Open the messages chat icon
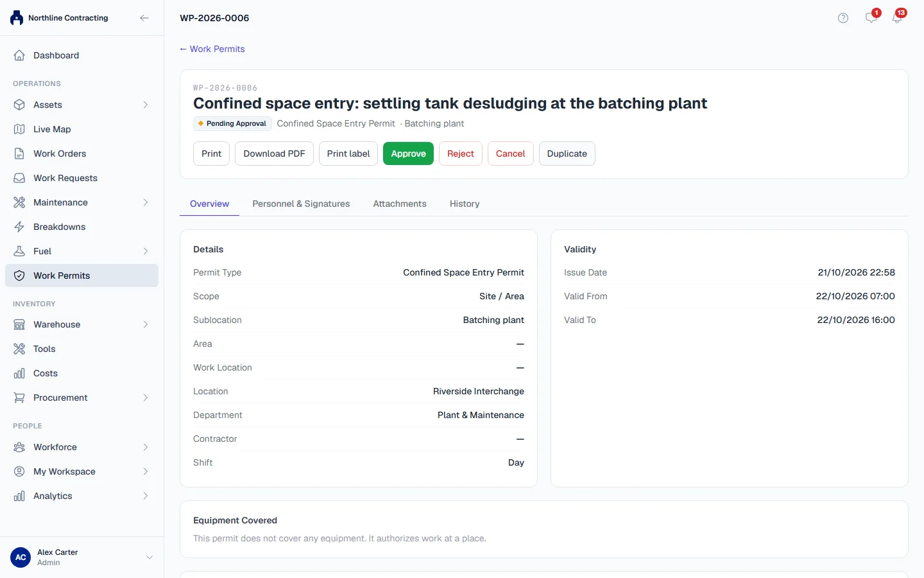 871,18
